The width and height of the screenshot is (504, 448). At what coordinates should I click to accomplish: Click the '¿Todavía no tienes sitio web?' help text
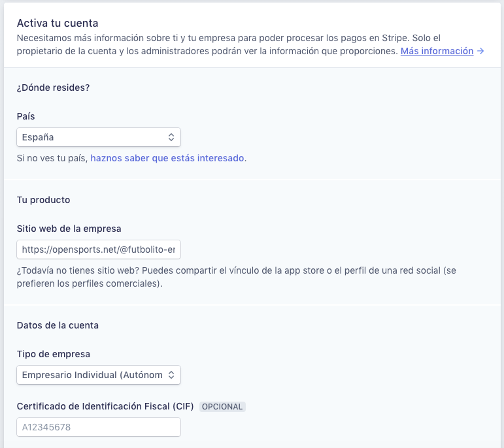(x=236, y=277)
